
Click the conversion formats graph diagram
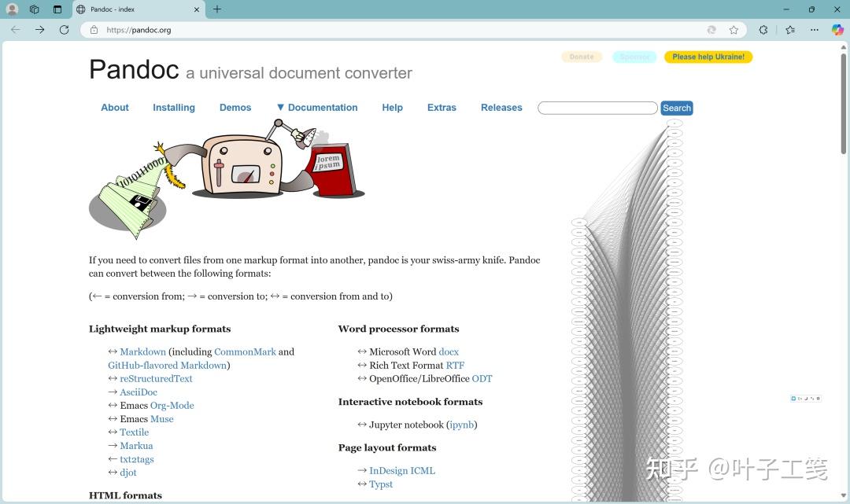(x=626, y=311)
